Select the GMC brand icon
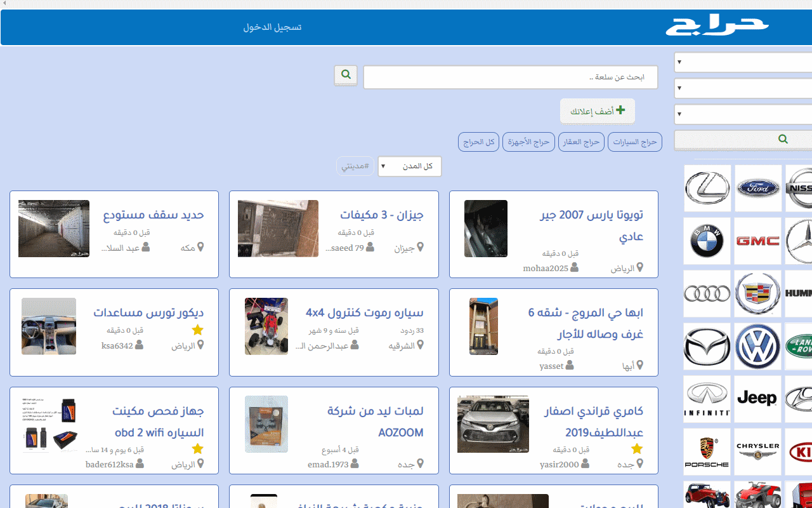 [x=757, y=241]
